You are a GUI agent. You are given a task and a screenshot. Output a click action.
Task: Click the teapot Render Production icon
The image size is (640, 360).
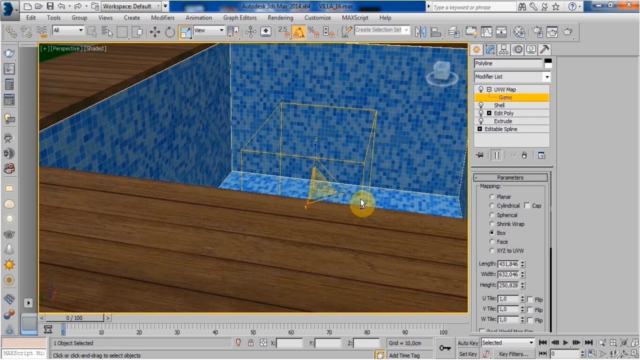click(568, 31)
